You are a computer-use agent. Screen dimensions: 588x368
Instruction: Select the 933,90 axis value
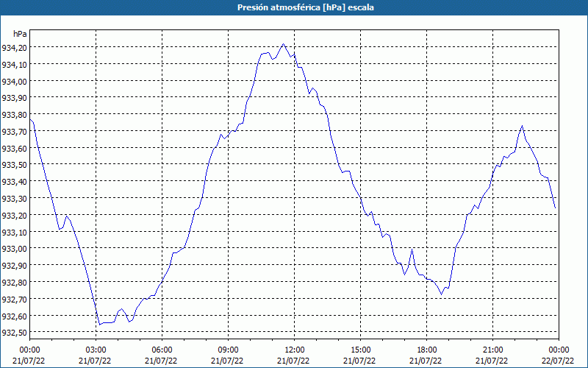pyautogui.click(x=14, y=98)
